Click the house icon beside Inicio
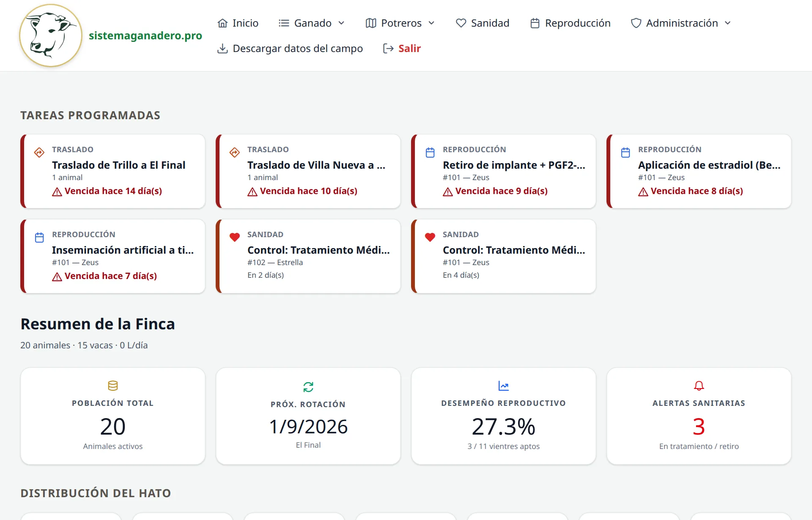Viewport: 812px width, 520px height. (x=222, y=23)
